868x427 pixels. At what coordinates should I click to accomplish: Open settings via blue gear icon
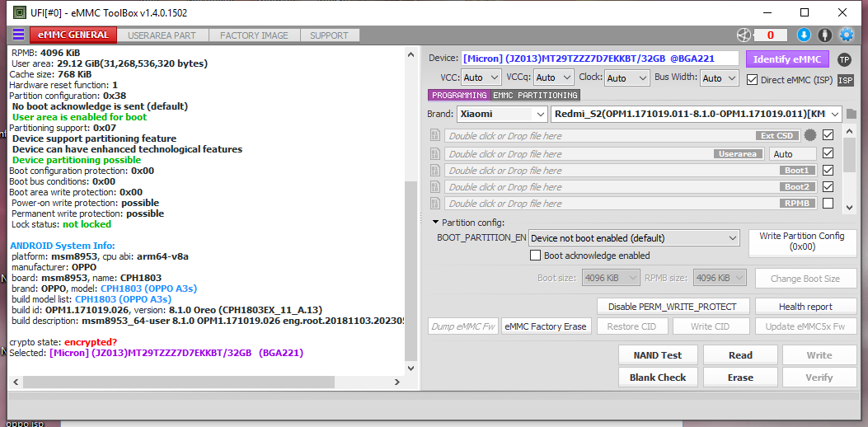click(x=847, y=35)
